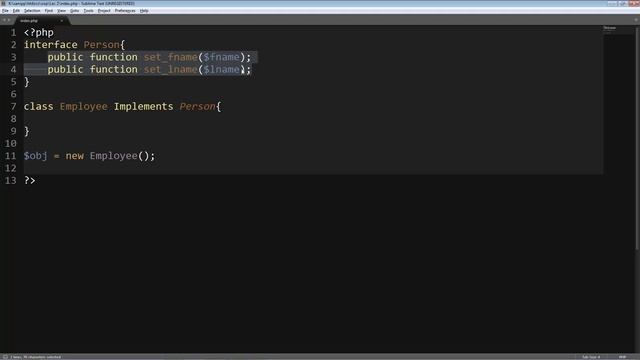Open the Tools menu

click(89, 11)
